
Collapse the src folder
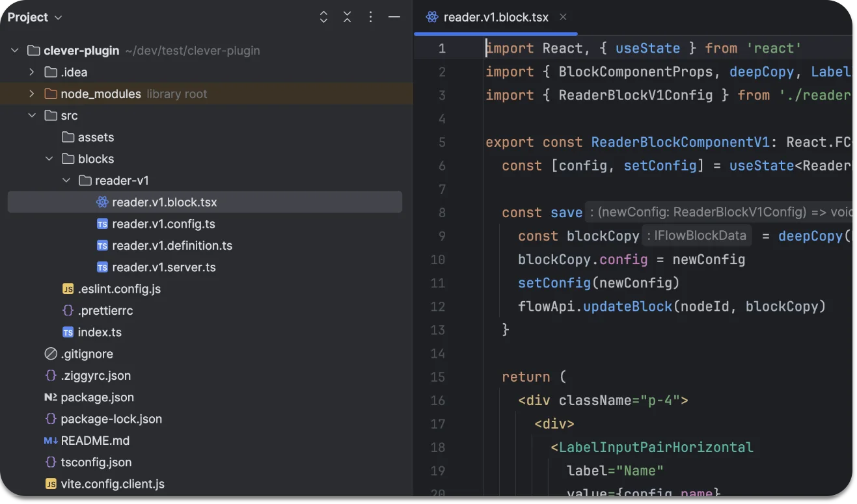(x=31, y=116)
